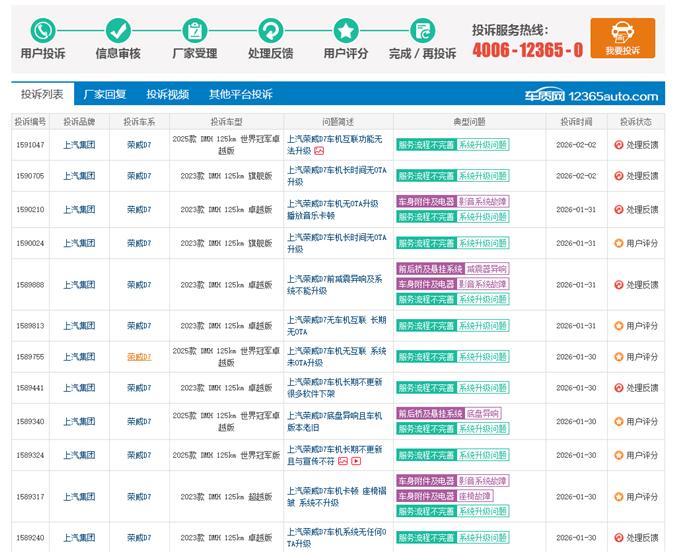Click the 完成/再投诉 document icon
The width and height of the screenshot is (700, 552).
(x=422, y=30)
